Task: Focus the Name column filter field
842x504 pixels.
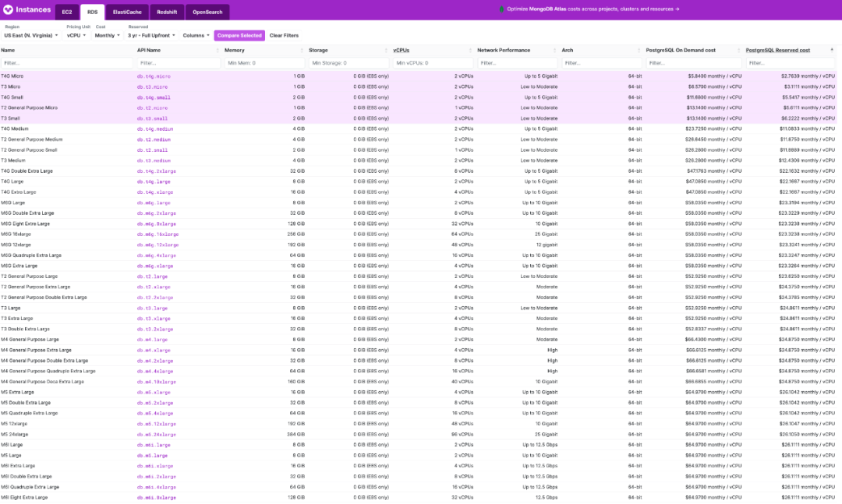Action: pos(66,62)
